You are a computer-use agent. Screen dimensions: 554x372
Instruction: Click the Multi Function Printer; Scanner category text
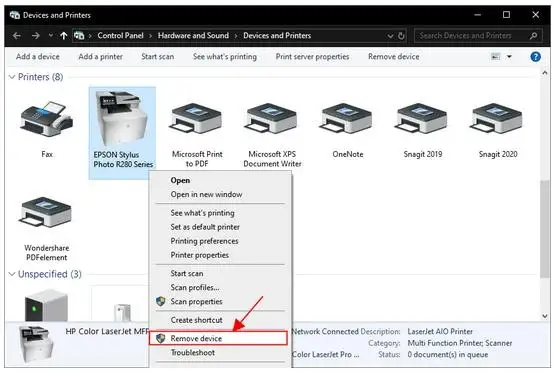[x=460, y=343]
